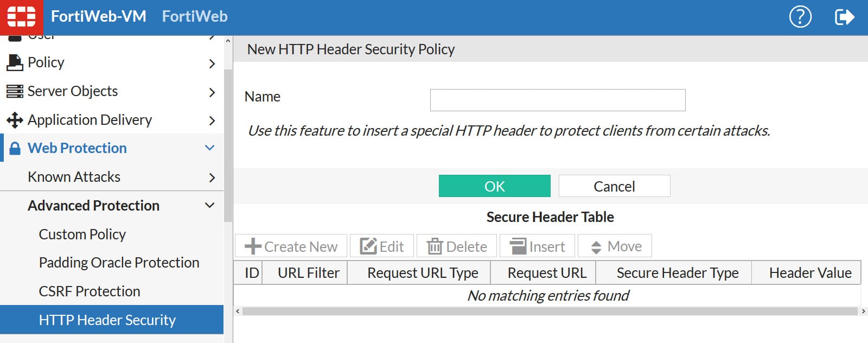
Task: Expand the Policy menu chevron
Action: (x=212, y=63)
